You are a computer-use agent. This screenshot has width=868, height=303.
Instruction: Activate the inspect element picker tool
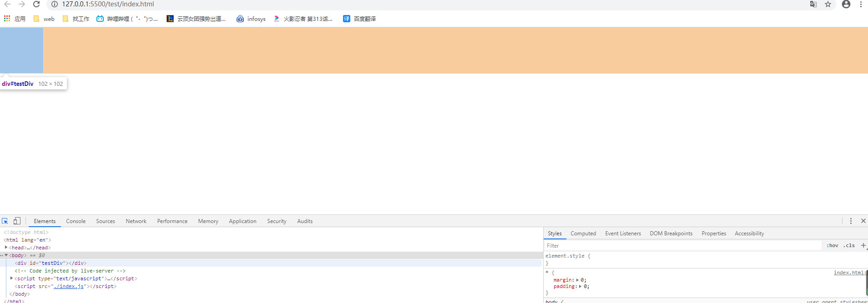tap(5, 221)
